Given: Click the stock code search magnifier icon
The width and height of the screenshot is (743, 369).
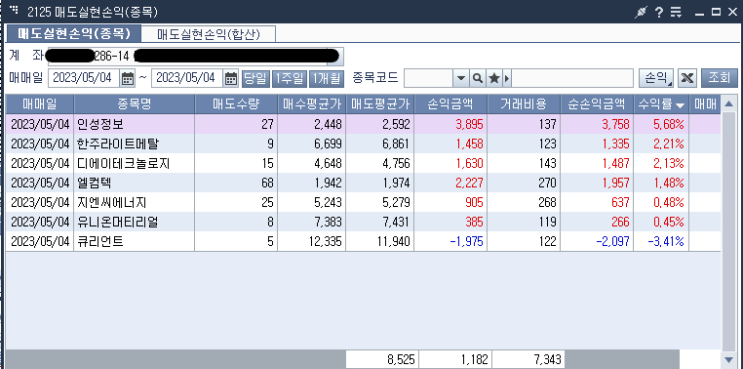Looking at the screenshot, I should (478, 79).
